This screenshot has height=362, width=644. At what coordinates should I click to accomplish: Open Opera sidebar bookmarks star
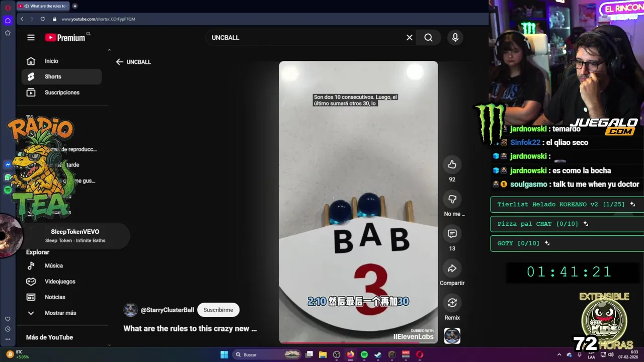tap(8, 33)
